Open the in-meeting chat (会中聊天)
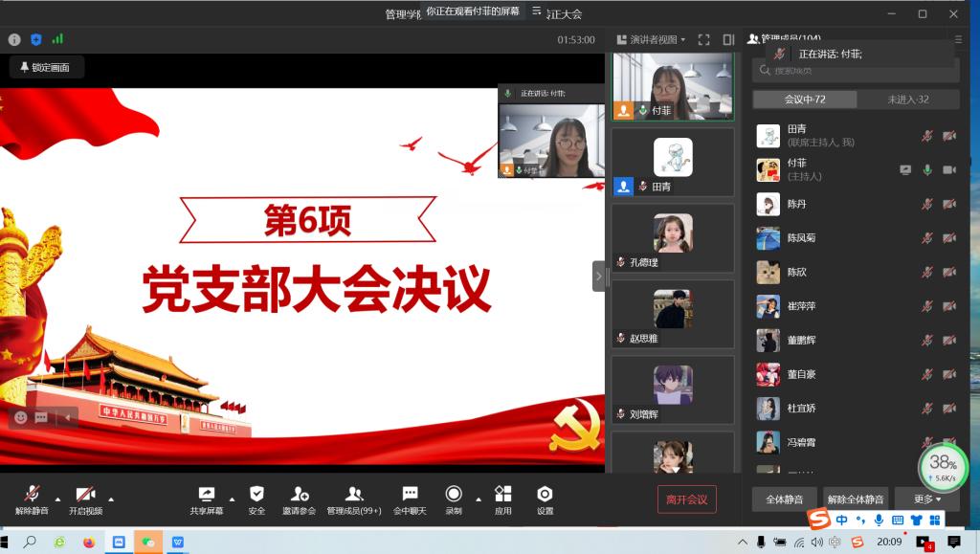 [410, 499]
